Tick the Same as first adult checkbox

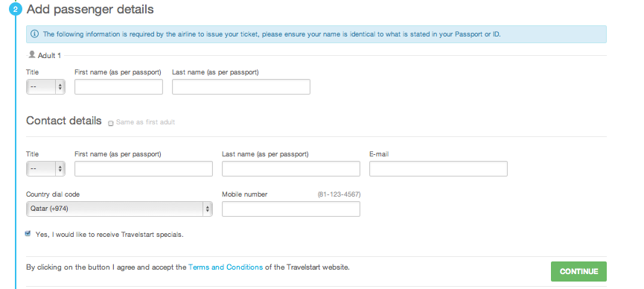[110, 123]
